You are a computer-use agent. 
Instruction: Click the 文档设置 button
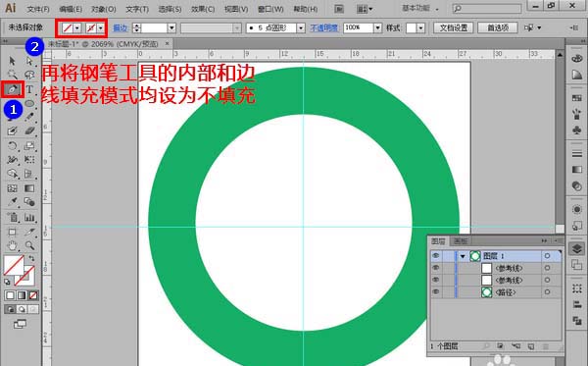(454, 27)
